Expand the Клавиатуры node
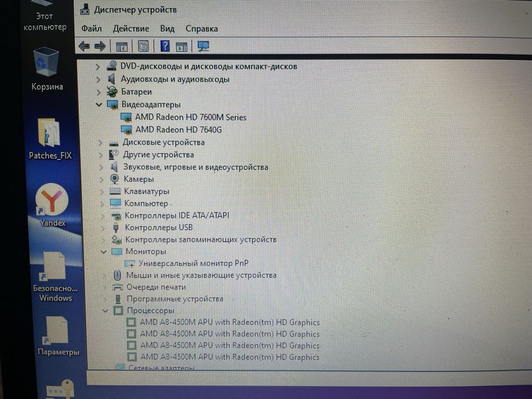This screenshot has height=399, width=532. tap(102, 192)
